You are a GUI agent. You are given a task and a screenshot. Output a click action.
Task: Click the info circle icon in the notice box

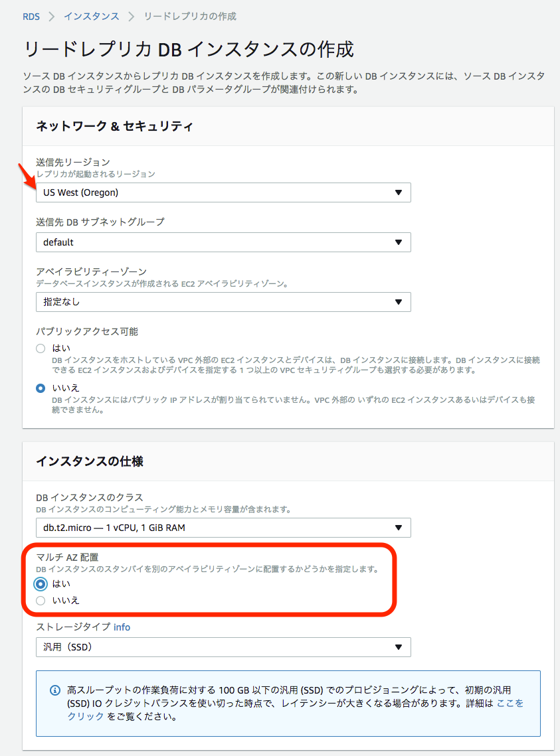56,690
